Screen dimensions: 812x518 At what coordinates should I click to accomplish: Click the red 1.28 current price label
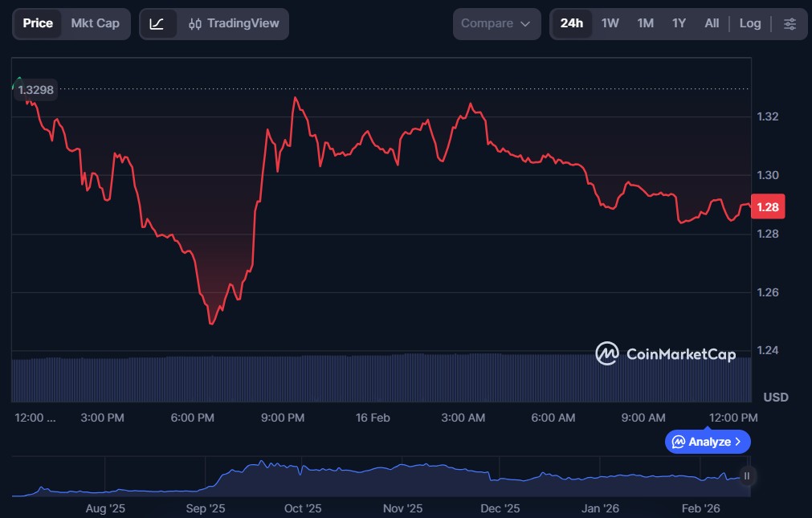pos(766,207)
